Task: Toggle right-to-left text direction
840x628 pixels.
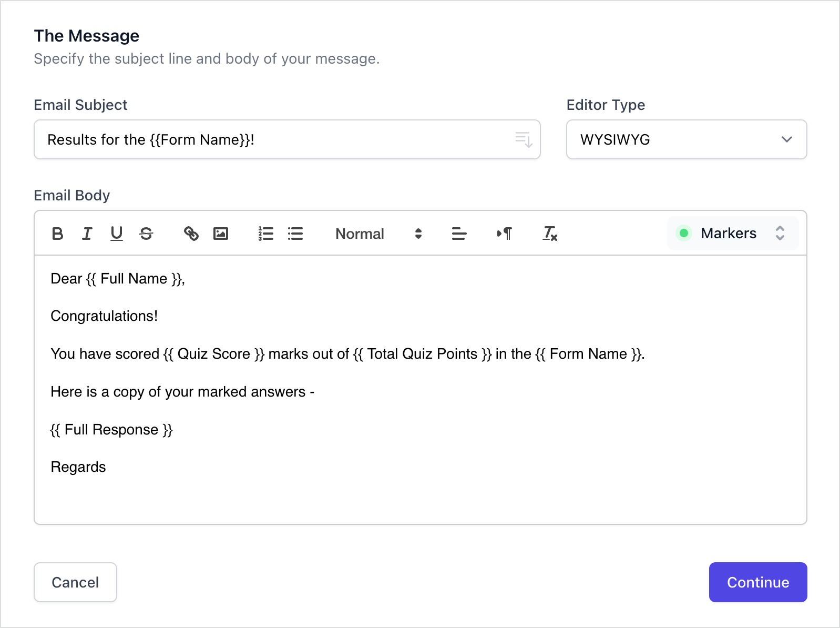Action: coord(505,234)
